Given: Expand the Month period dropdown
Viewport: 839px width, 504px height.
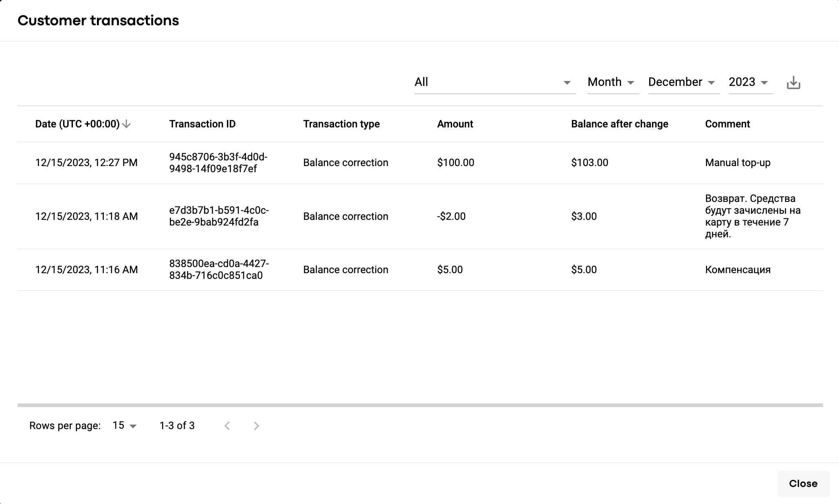Looking at the screenshot, I should (613, 82).
